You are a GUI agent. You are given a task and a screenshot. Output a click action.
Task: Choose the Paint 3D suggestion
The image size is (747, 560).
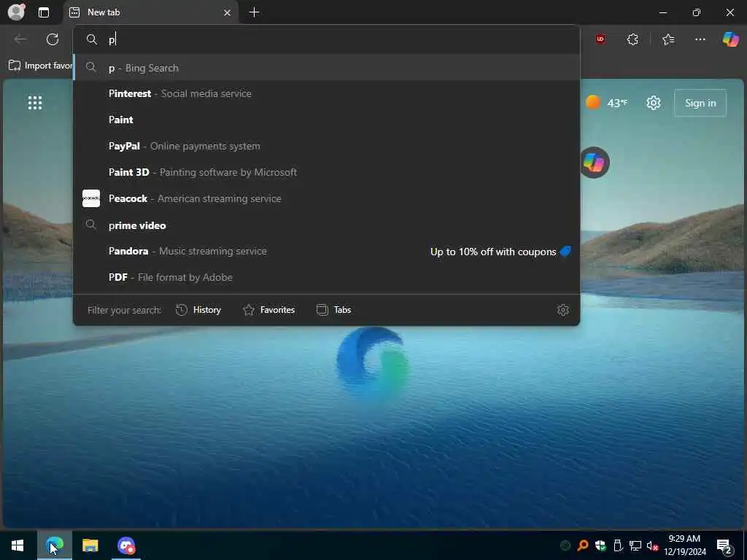(x=327, y=172)
